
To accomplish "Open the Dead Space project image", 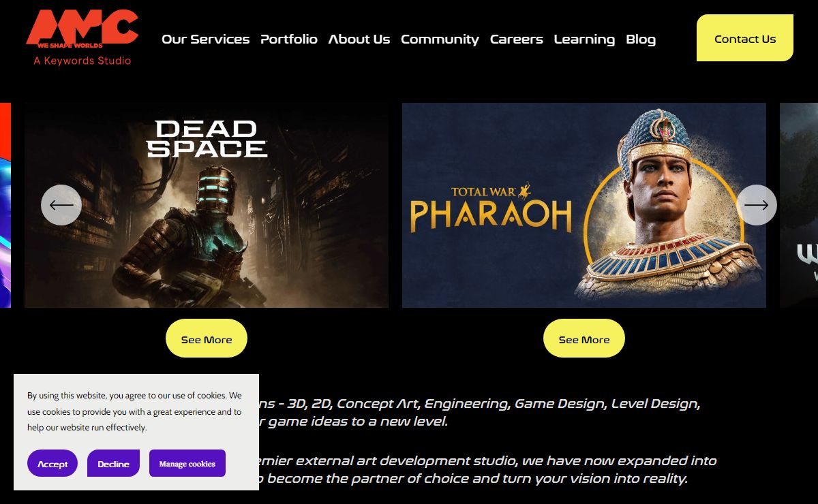I will pyautogui.click(x=207, y=205).
